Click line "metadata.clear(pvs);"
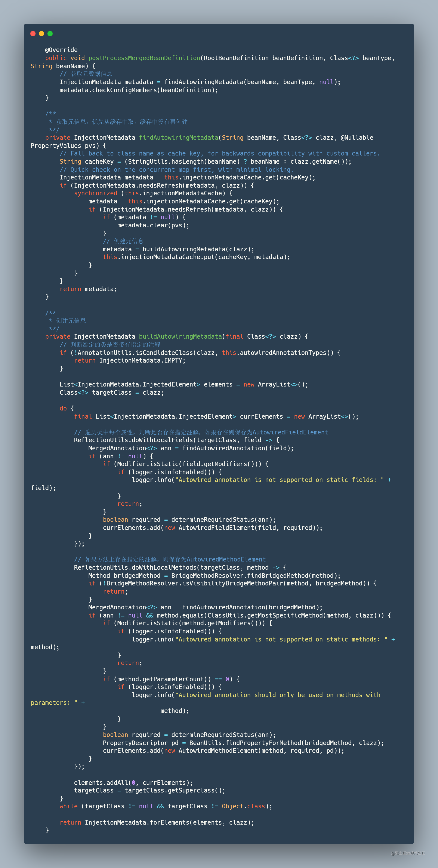 [x=153, y=225]
